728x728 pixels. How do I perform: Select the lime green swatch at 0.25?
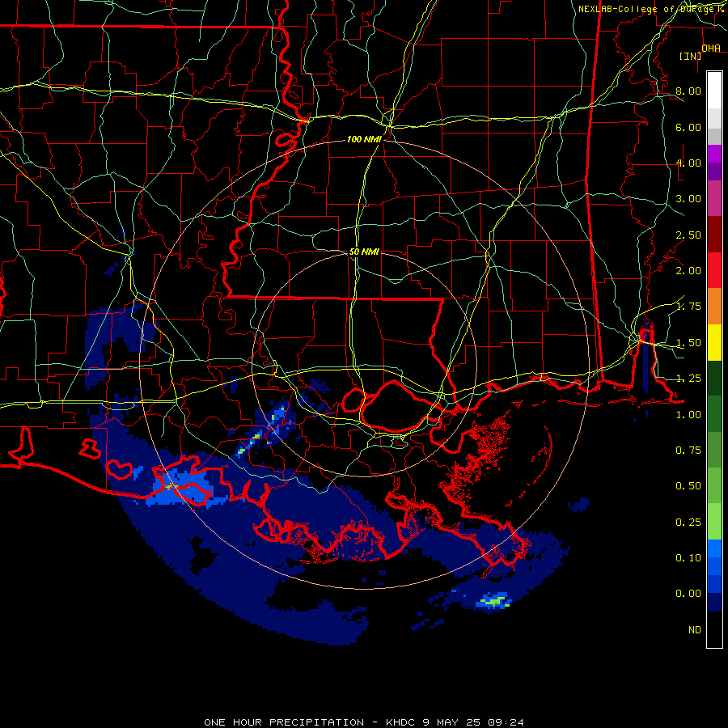click(x=714, y=522)
